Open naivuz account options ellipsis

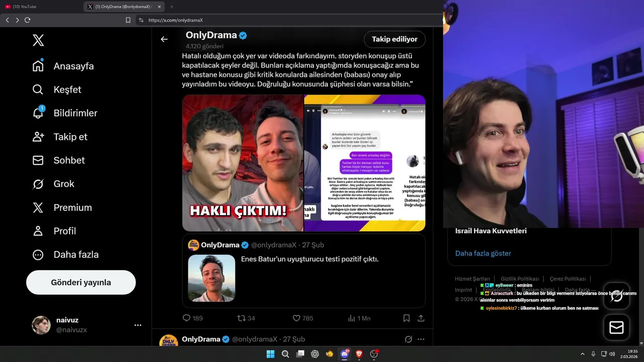pos(138,325)
